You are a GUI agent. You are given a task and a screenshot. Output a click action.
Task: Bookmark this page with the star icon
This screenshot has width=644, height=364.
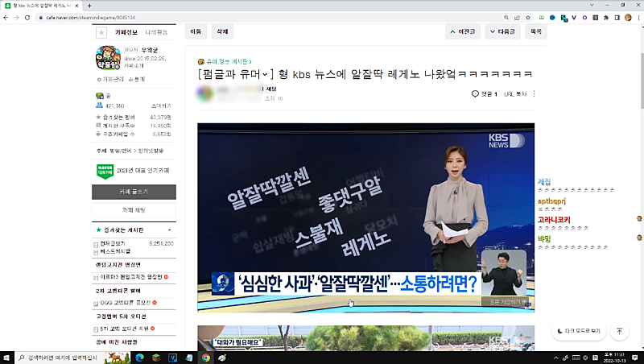tap(528, 18)
